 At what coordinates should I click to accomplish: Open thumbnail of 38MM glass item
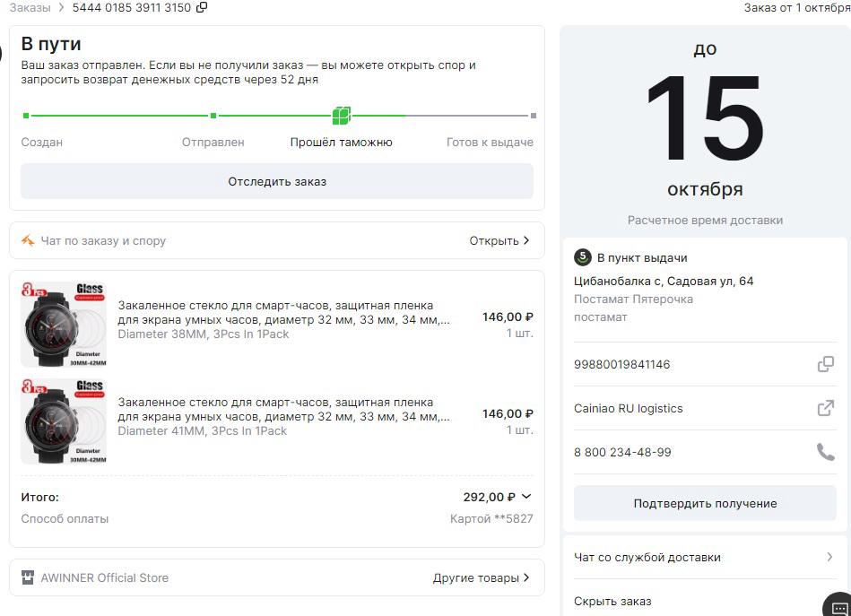pos(64,325)
